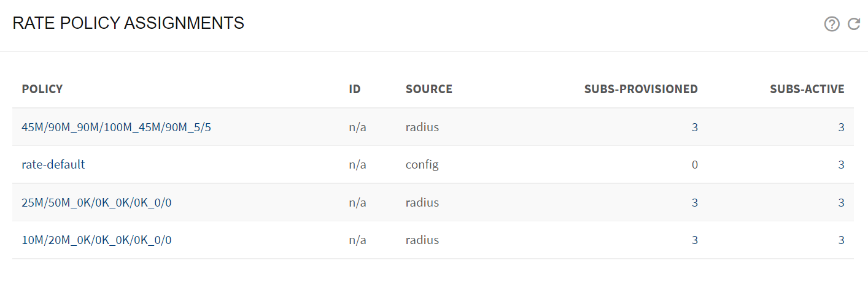The height and width of the screenshot is (282, 868).
Task: Open policy 25M/50M_0K/0K_0K/0K_0/0
Action: pos(96,202)
